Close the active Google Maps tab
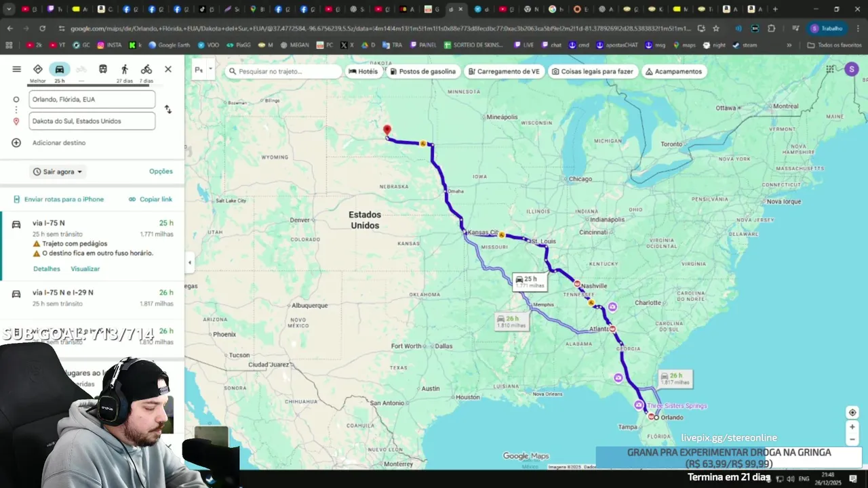This screenshot has height=488, width=868. coord(461,9)
